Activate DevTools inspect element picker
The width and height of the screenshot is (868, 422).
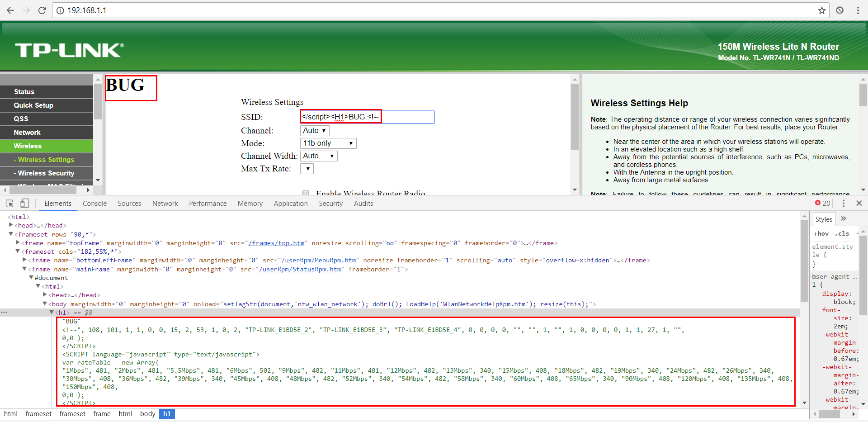[x=9, y=204]
